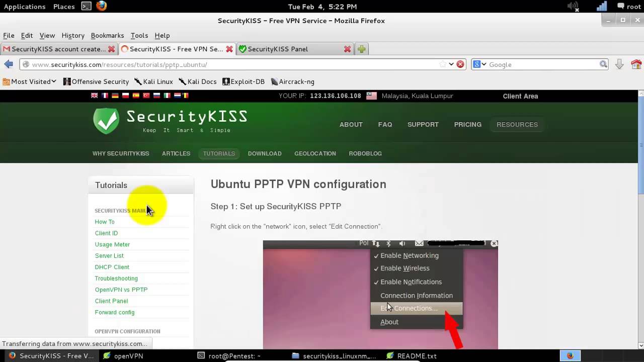Close the SecurityKISS Free VPN tab
This screenshot has height=362, width=644.
[229, 49]
